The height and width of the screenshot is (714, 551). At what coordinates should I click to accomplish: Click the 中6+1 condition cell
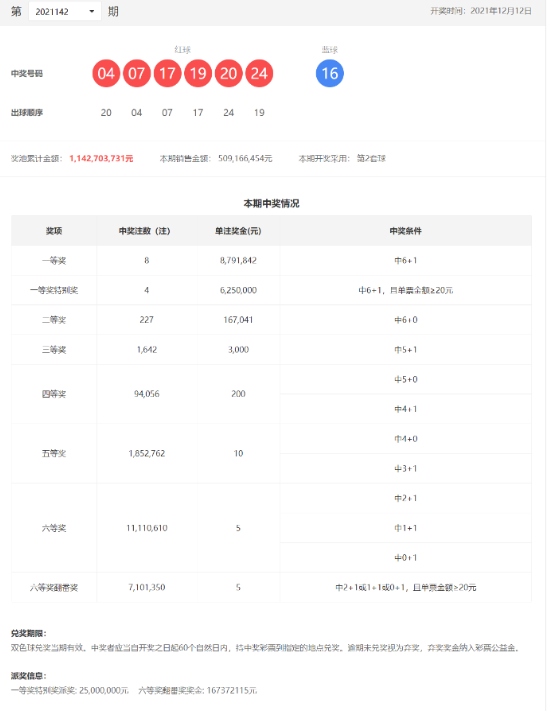(405, 260)
